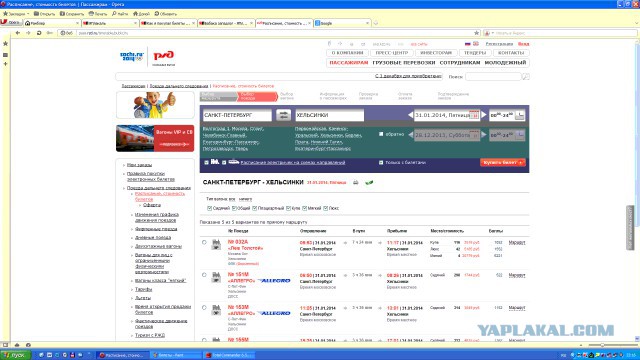Toggle Только с билетами checkbox
Viewport: 640px width, 360px height.
pos(381,162)
